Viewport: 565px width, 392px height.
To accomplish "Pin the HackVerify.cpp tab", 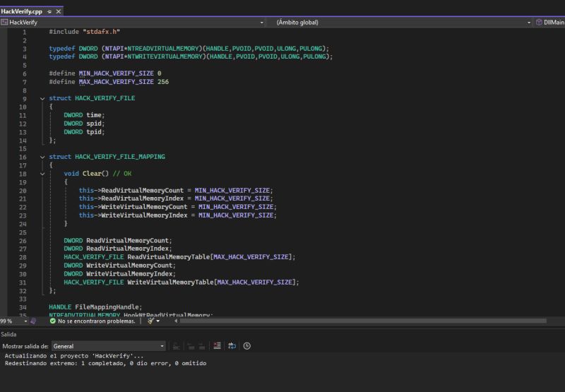I will pos(49,11).
